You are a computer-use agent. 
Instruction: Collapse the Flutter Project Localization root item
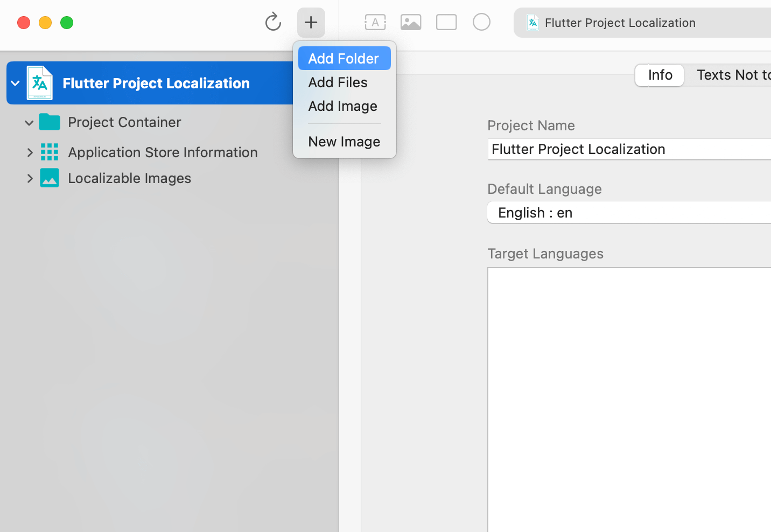click(16, 83)
